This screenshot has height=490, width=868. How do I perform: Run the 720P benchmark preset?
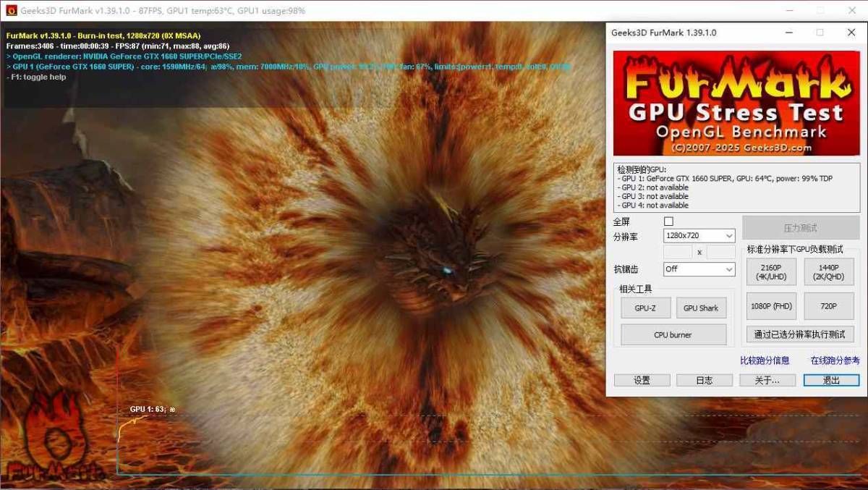[x=829, y=306]
